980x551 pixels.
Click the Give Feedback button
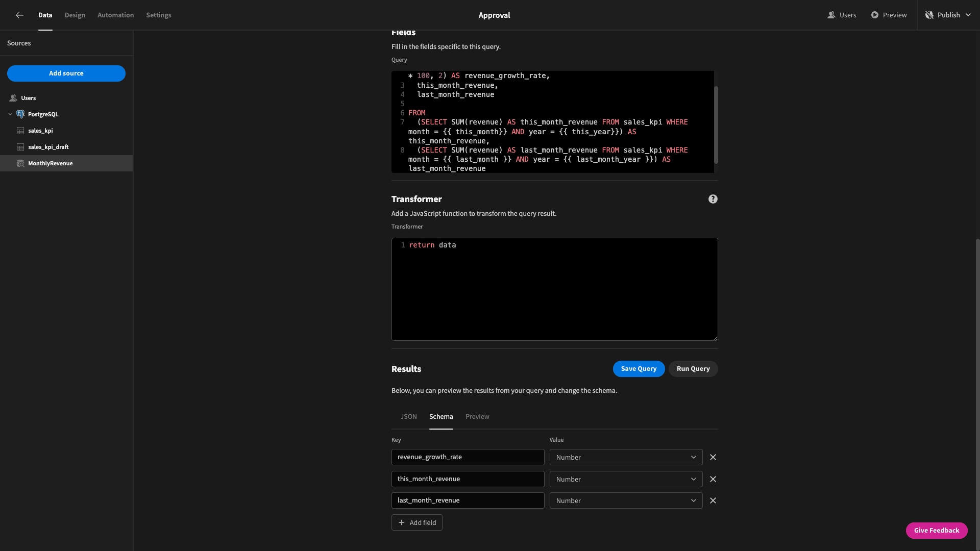click(937, 531)
